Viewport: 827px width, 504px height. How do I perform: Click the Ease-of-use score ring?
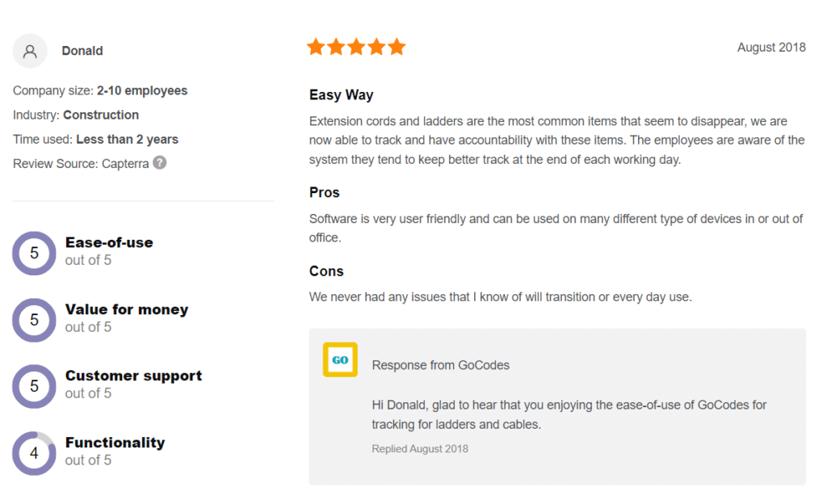point(34,253)
